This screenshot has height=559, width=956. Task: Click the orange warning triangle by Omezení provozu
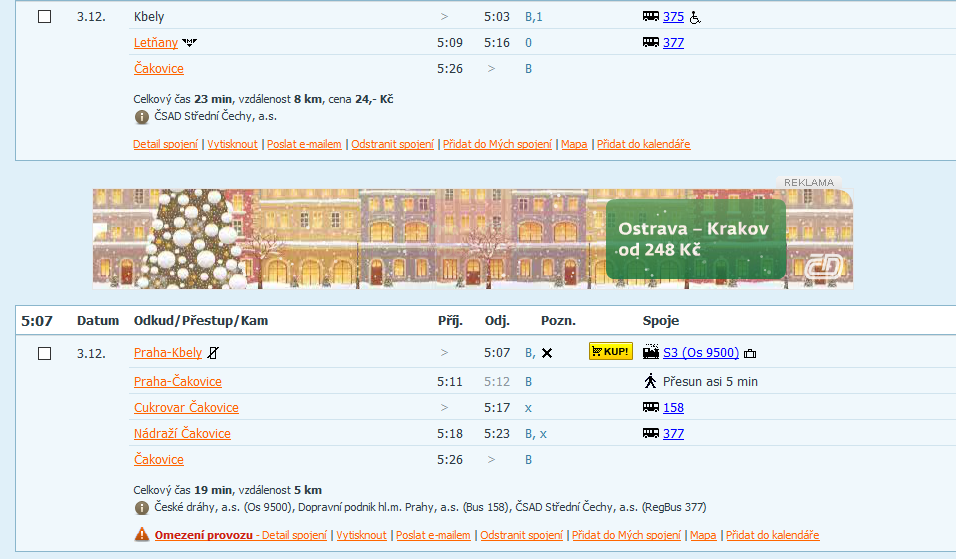click(x=141, y=535)
